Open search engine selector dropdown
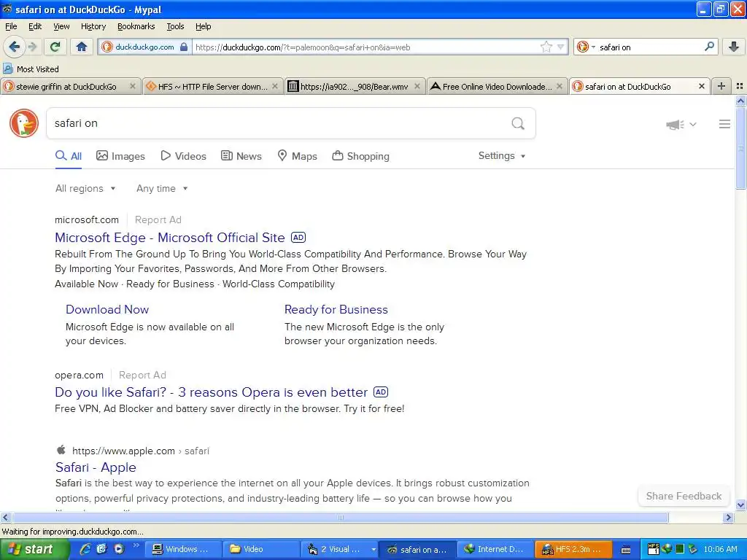This screenshot has width=747, height=560. (x=586, y=47)
